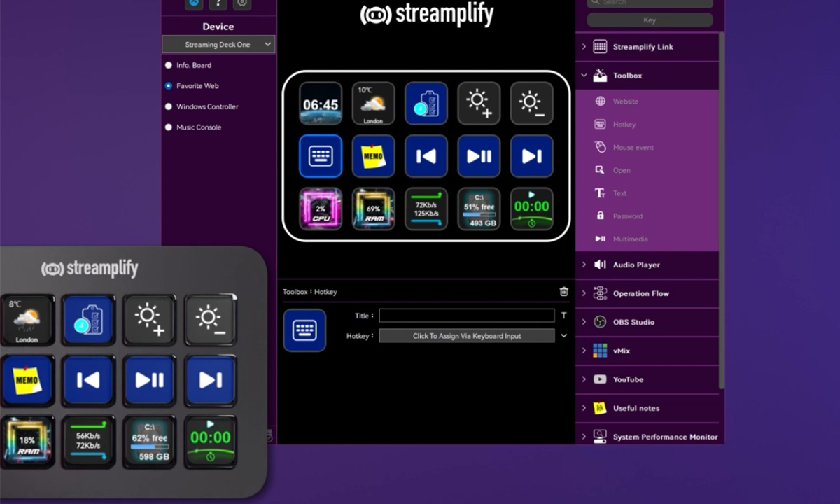
Task: Delete the hotkey action with trash icon
Action: [x=564, y=292]
